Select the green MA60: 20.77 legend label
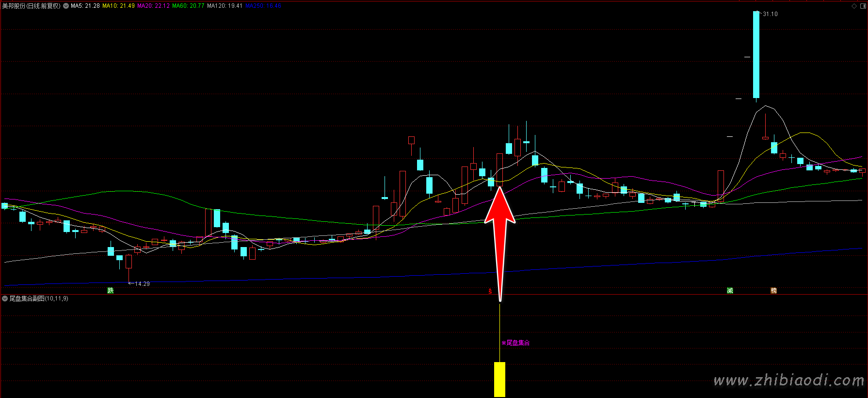 [x=188, y=6]
